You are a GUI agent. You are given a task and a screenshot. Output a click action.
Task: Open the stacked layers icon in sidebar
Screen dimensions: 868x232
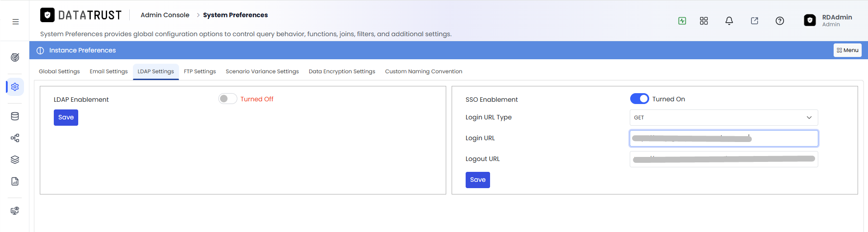(x=15, y=160)
